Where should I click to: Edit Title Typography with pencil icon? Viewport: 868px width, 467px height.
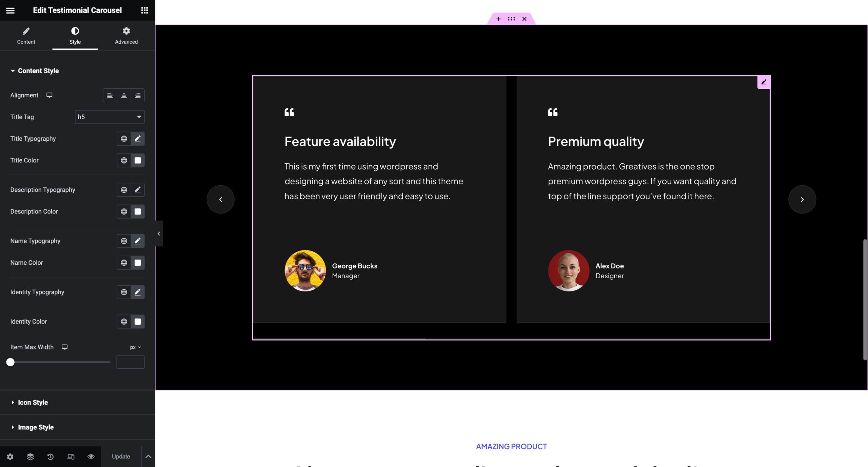(x=137, y=139)
